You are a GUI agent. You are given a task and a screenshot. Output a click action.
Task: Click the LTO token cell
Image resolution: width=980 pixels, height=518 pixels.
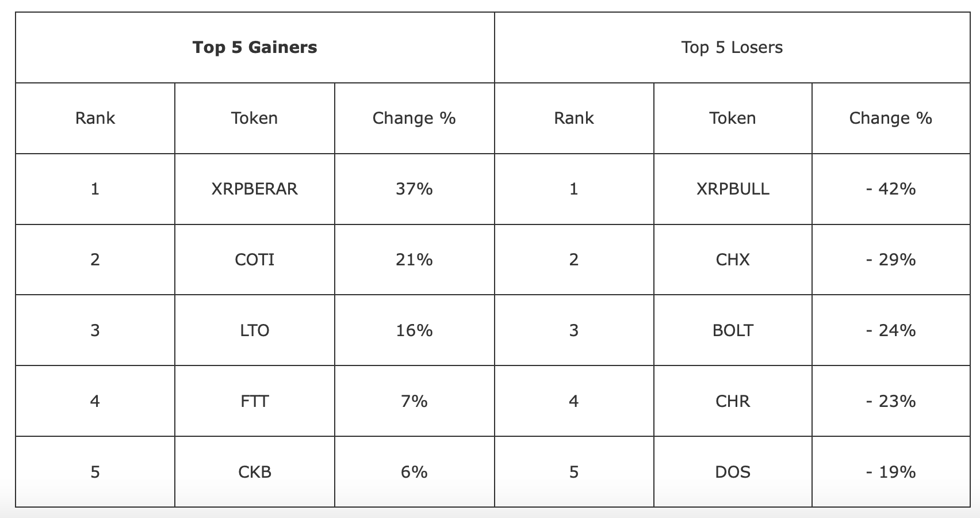pyautogui.click(x=254, y=330)
